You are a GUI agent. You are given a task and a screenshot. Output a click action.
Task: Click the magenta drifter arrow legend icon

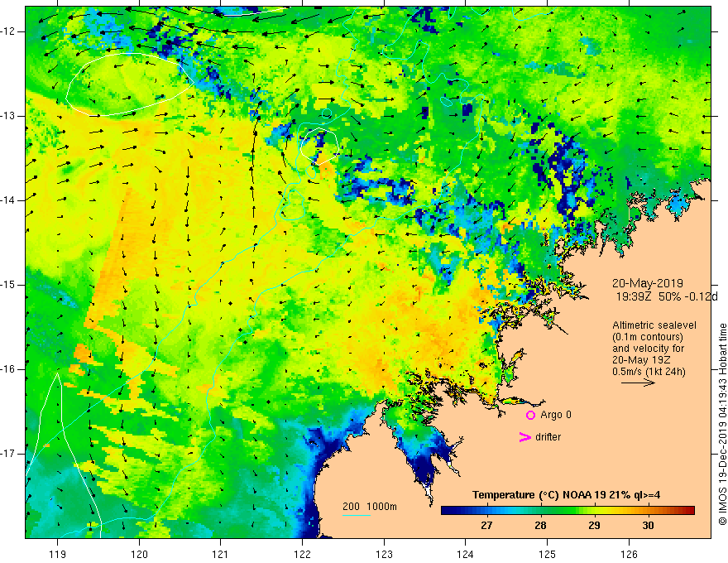point(524,437)
